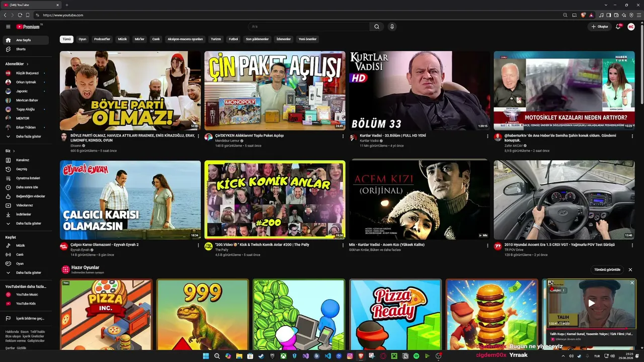The width and height of the screenshot is (644, 362).
Task: Open Daha sonra izle list
Action: [x=26, y=187]
